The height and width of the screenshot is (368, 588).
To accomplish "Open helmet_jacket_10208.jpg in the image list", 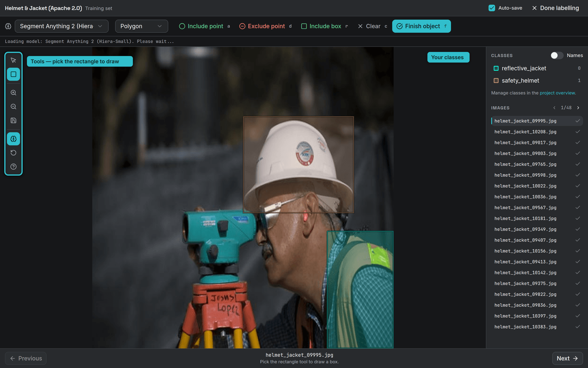I will [x=537, y=132].
